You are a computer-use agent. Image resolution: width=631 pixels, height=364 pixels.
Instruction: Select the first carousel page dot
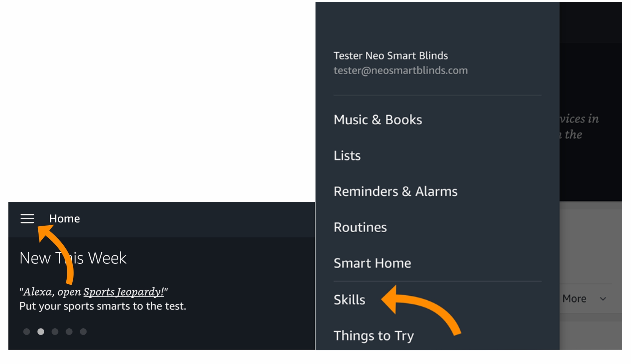click(x=27, y=331)
